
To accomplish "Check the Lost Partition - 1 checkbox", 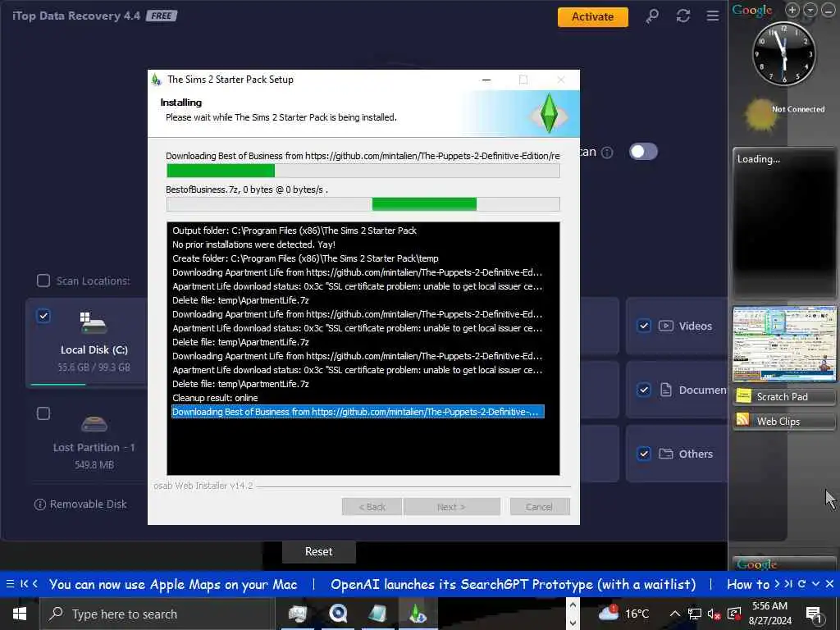I will [x=43, y=413].
